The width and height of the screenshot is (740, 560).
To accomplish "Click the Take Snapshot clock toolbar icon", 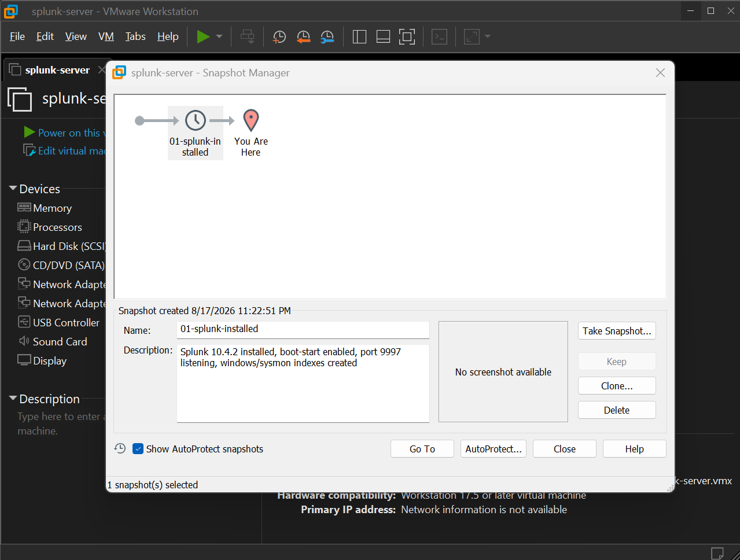I will pyautogui.click(x=279, y=36).
